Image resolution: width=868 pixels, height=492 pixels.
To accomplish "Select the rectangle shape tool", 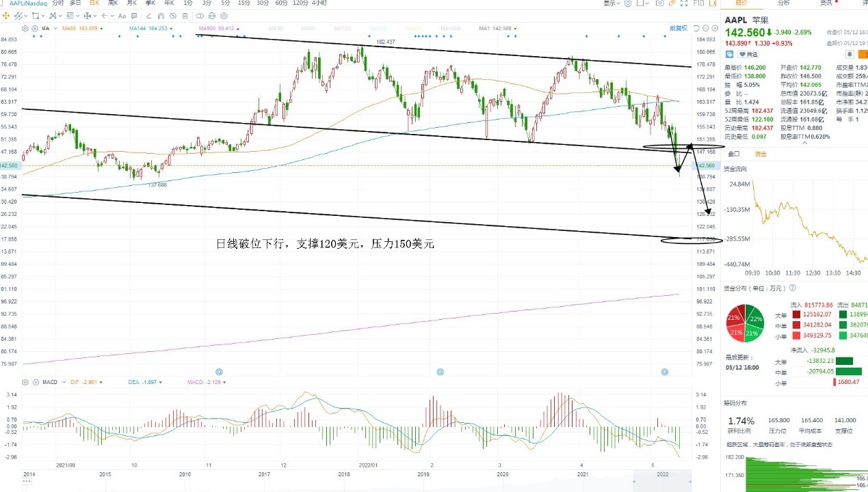I will [36, 16].
